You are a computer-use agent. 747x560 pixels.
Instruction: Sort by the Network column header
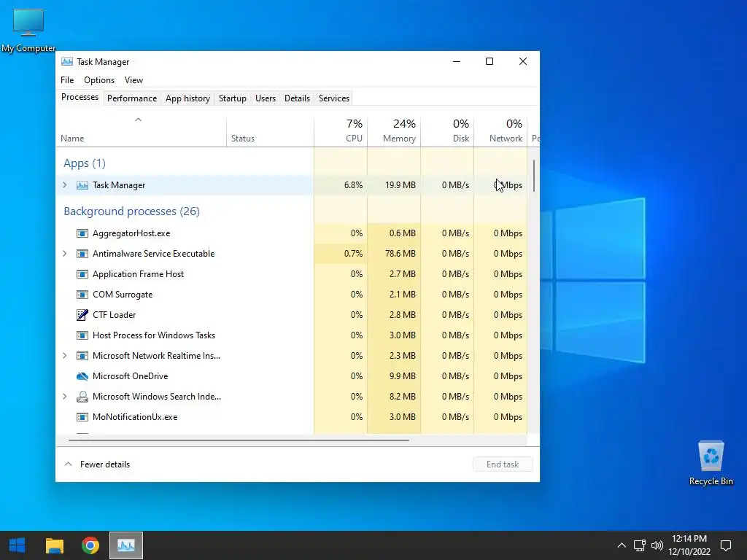tap(500, 130)
